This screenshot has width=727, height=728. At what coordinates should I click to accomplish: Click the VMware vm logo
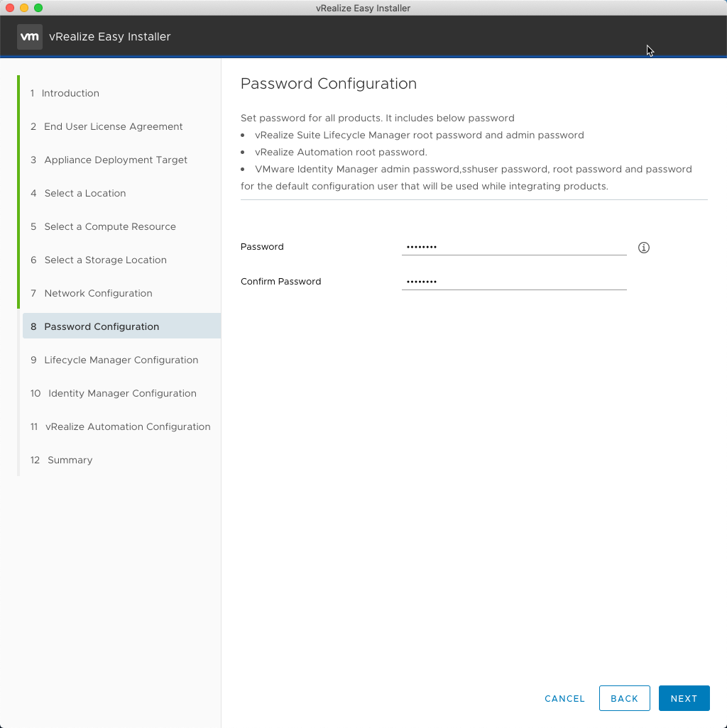pyautogui.click(x=29, y=37)
